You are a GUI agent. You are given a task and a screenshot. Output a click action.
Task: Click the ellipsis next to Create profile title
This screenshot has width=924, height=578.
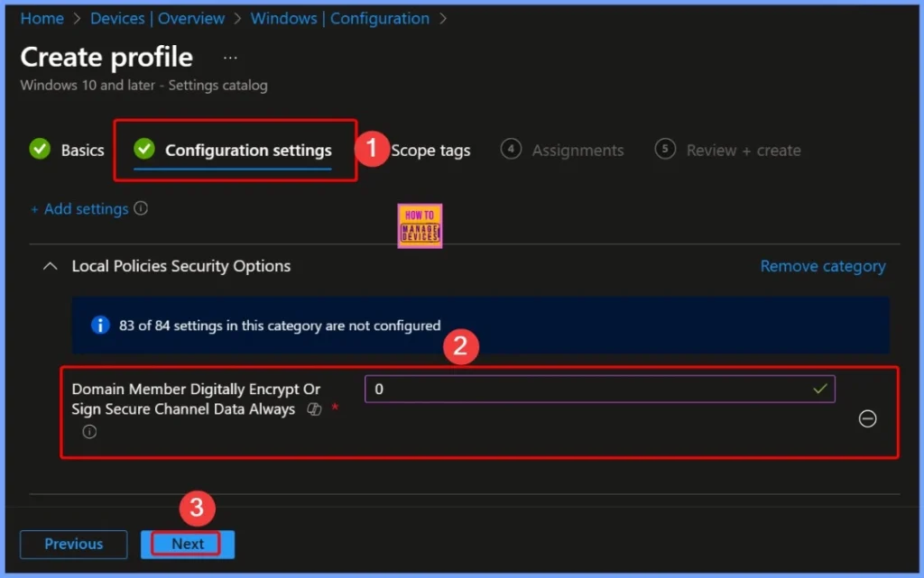click(229, 56)
